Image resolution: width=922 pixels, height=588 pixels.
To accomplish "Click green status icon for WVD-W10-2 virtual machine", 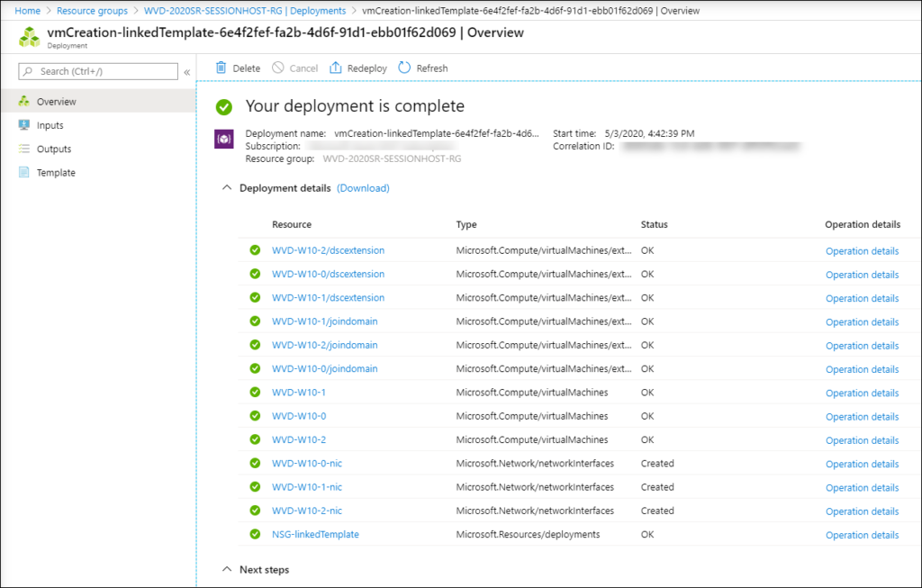I will tap(255, 439).
